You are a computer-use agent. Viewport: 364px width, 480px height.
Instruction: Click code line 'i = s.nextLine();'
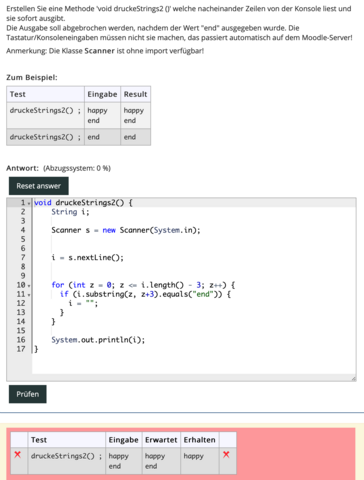pyautogui.click(x=87, y=258)
